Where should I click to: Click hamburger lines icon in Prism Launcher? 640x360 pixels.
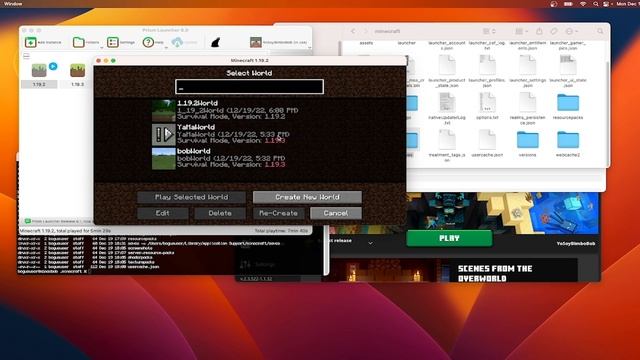tap(27, 56)
